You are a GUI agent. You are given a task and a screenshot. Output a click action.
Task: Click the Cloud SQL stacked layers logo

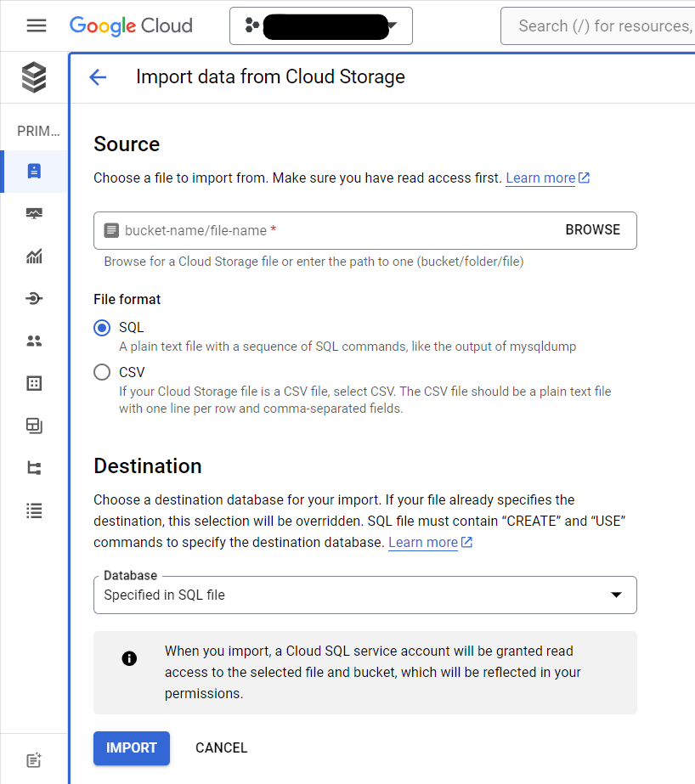point(34,78)
